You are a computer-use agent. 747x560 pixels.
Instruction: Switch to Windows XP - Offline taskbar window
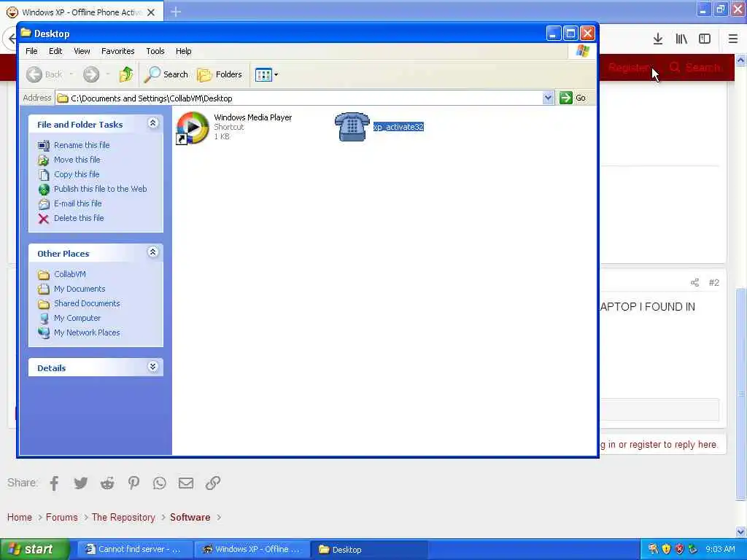252,550
